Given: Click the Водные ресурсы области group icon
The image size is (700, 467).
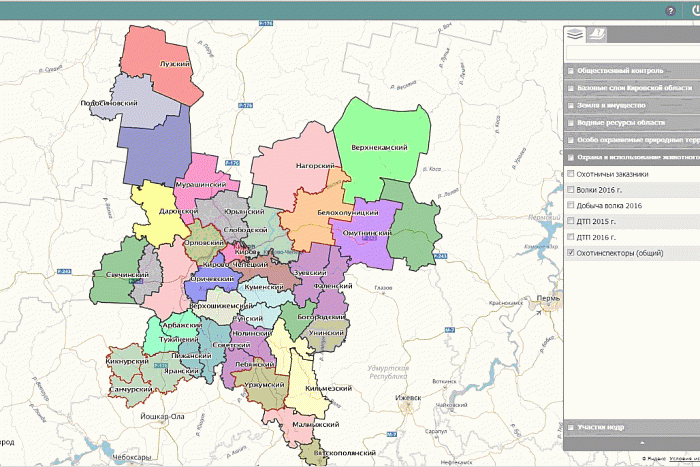Looking at the screenshot, I should 571,123.
